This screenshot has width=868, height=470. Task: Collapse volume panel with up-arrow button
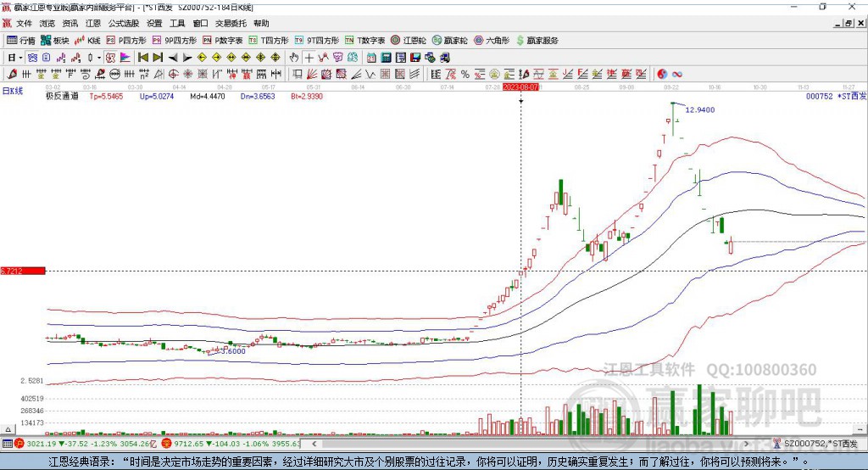8,429
